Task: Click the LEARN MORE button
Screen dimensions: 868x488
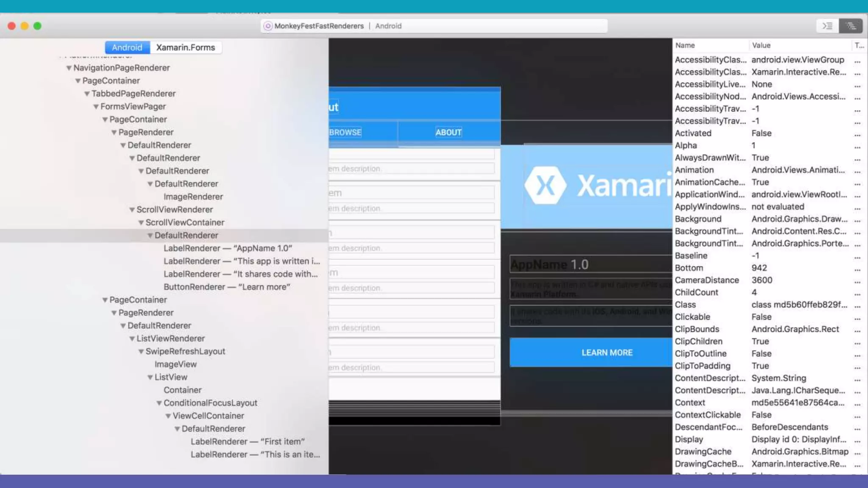Action: (606, 352)
